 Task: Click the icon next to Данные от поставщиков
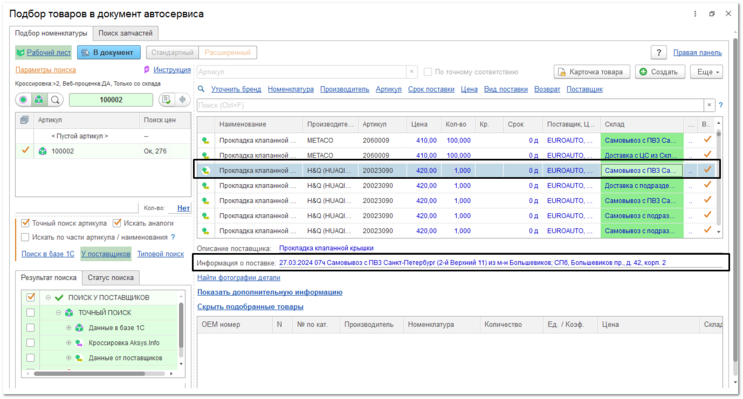coord(79,358)
